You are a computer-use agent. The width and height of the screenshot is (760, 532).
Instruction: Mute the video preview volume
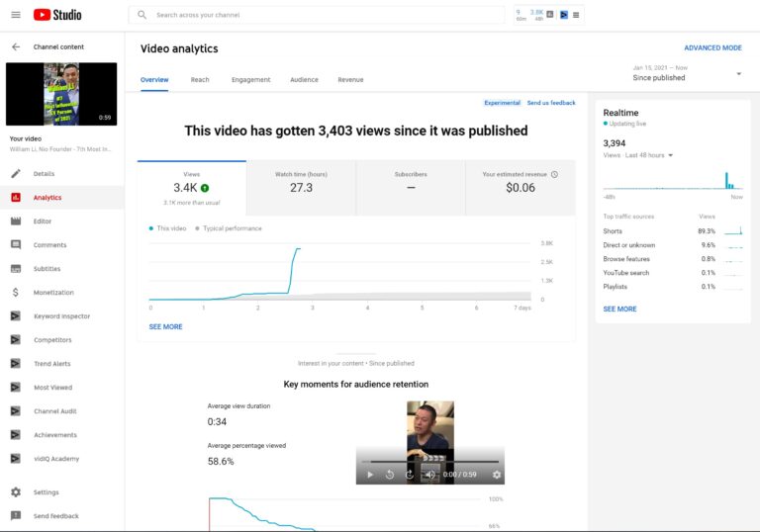coord(429,475)
